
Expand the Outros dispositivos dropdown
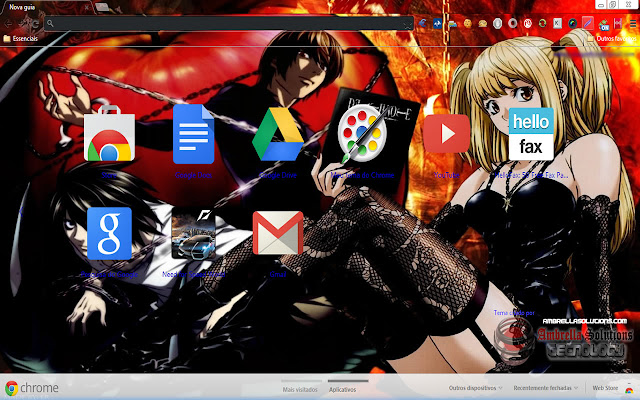pyautogui.click(x=475, y=388)
